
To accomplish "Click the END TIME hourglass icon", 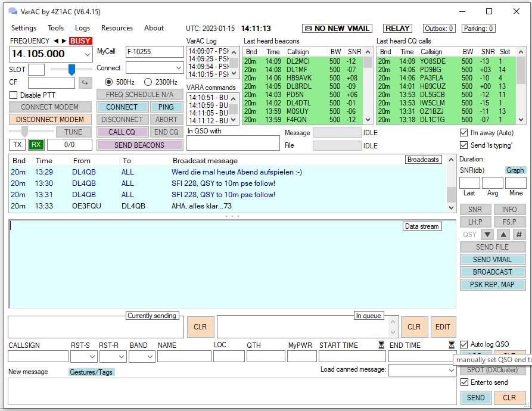I will [451, 345].
